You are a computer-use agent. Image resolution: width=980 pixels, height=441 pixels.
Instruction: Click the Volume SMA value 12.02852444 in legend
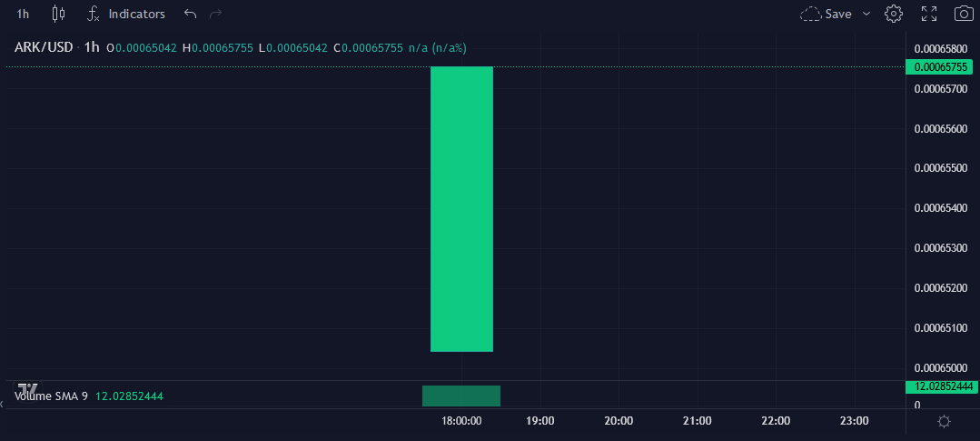coord(129,396)
